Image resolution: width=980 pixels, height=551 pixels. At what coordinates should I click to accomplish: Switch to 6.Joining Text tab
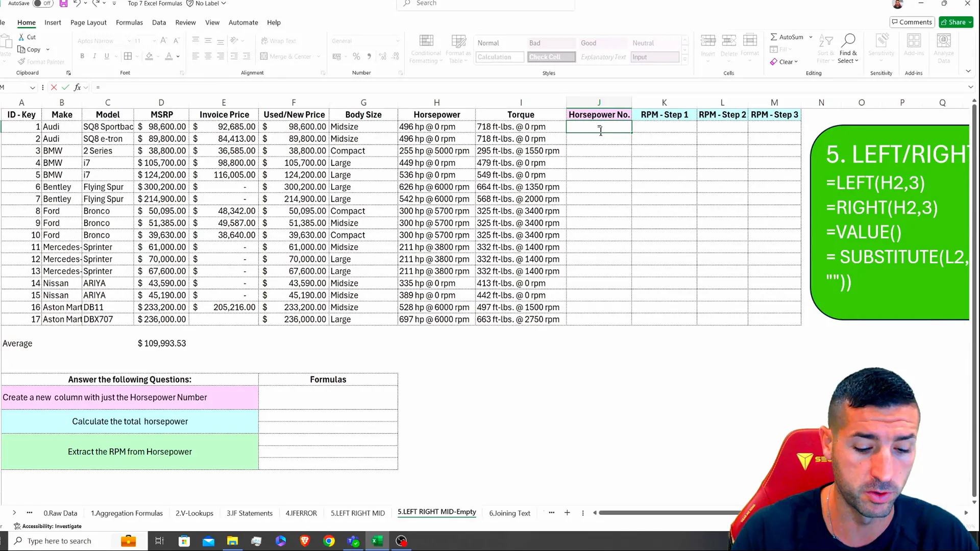click(x=509, y=513)
